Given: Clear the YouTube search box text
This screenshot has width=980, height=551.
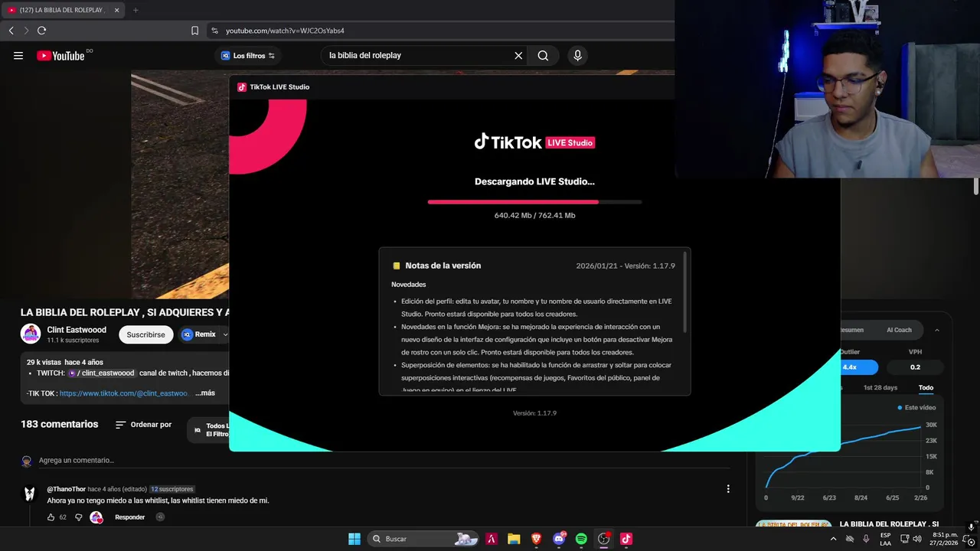Looking at the screenshot, I should 518,55.
